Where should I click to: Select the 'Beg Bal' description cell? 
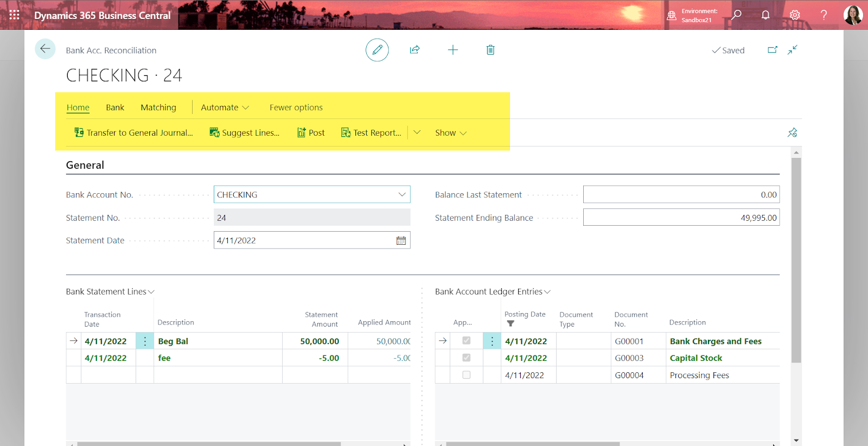click(x=218, y=341)
